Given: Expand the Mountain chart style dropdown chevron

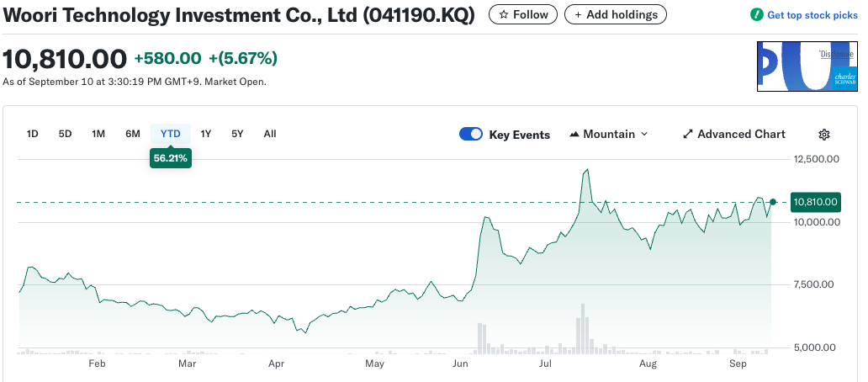Looking at the screenshot, I should (645, 135).
